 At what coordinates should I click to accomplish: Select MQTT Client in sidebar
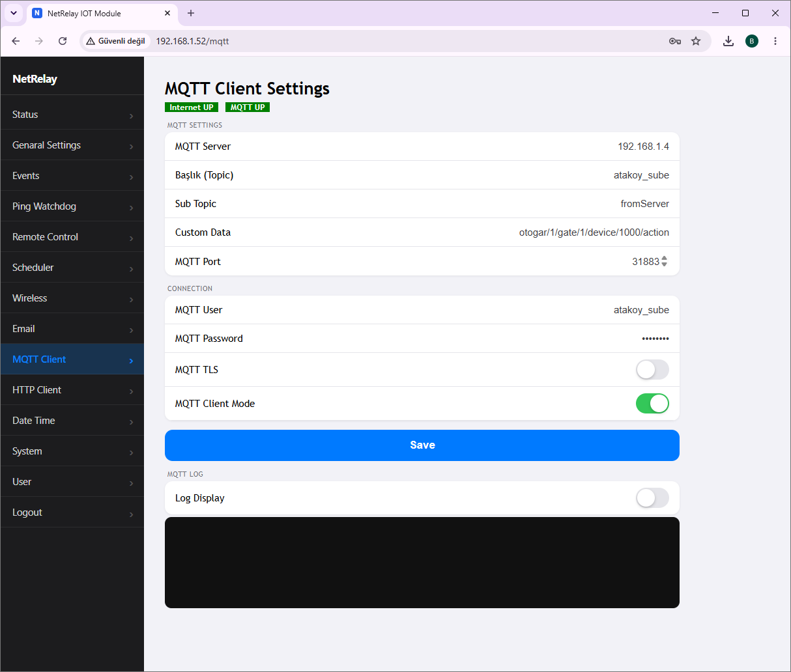[x=72, y=359]
